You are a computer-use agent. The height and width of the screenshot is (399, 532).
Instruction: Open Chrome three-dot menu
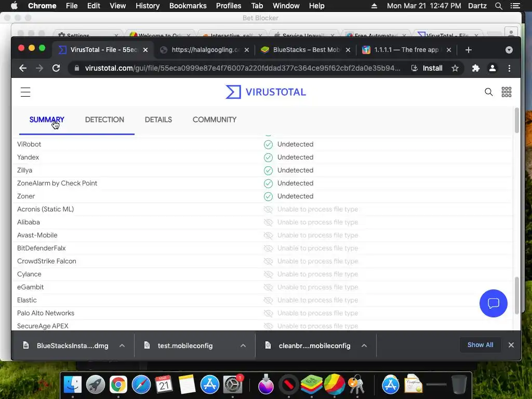point(509,68)
